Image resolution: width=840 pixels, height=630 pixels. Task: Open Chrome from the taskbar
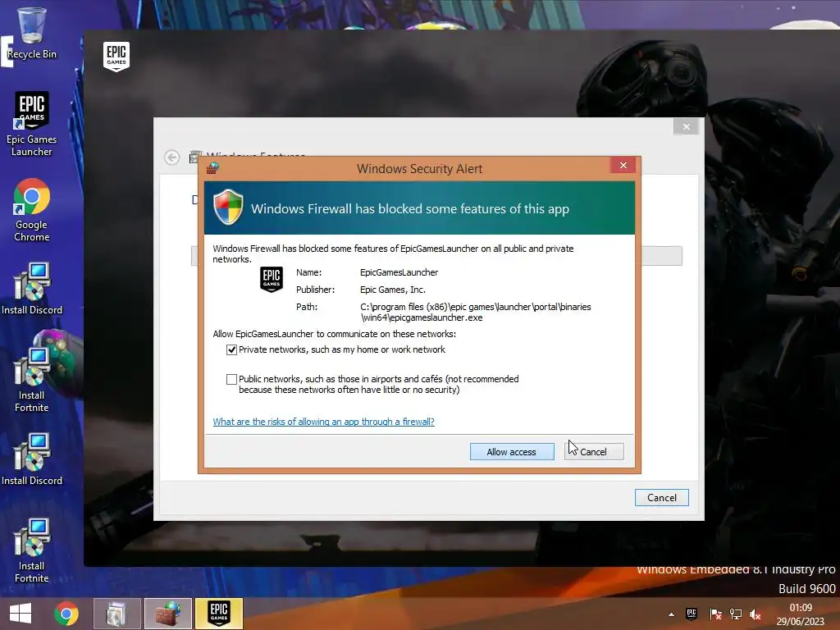[66, 614]
